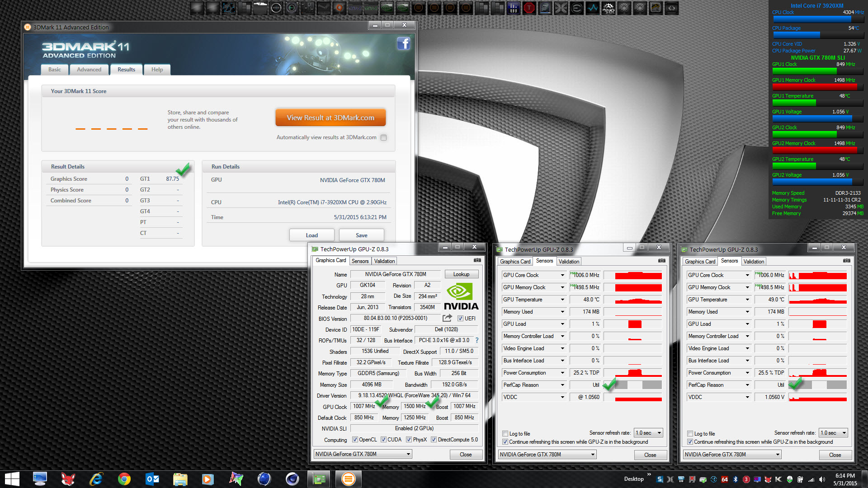
Task: Switch to GPU-Z via its taskbar icon
Action: (320, 479)
